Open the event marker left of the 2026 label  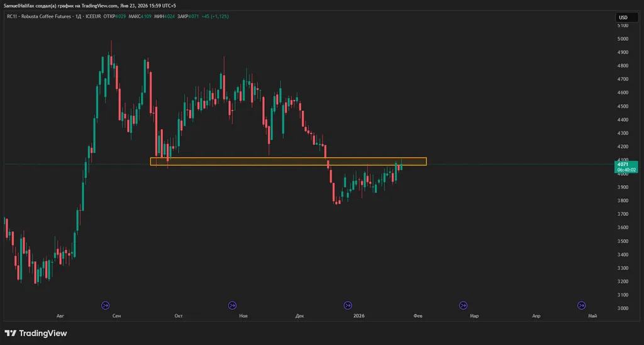(x=348, y=305)
